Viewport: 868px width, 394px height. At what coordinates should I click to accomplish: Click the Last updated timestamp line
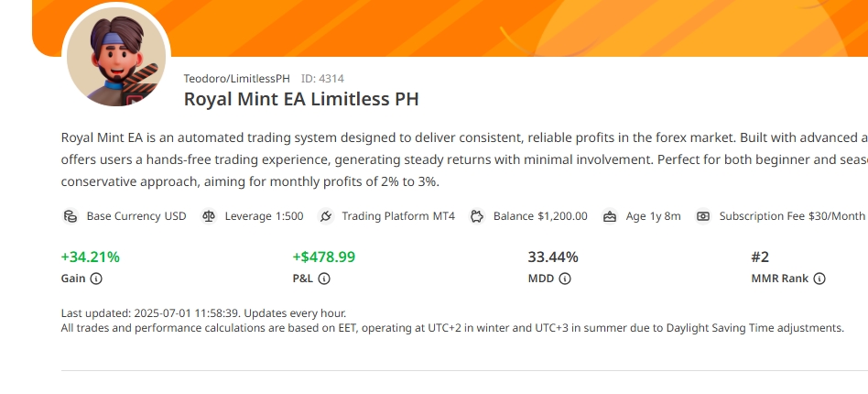tap(203, 313)
